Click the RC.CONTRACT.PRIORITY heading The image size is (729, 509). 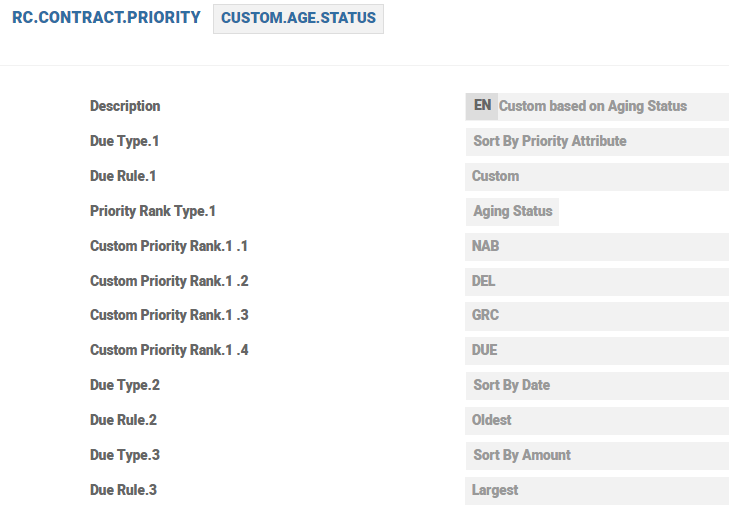(x=106, y=18)
